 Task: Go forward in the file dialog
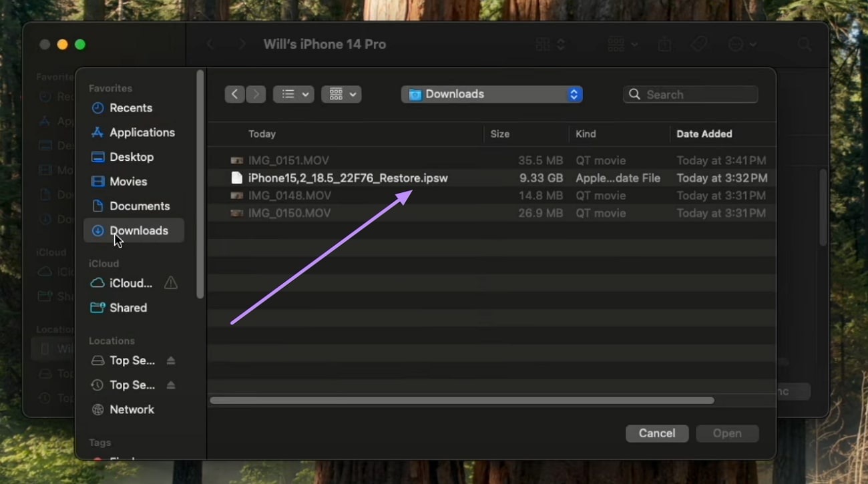point(256,94)
